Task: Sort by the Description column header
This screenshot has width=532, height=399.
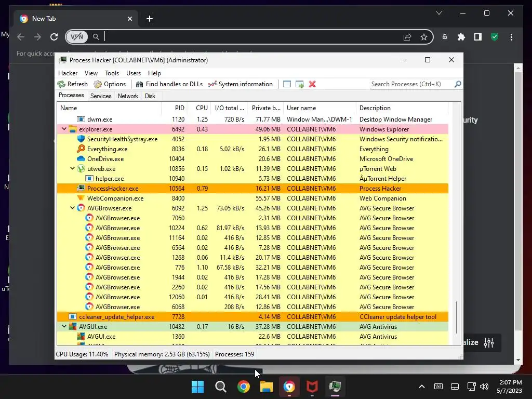Action: (402, 108)
